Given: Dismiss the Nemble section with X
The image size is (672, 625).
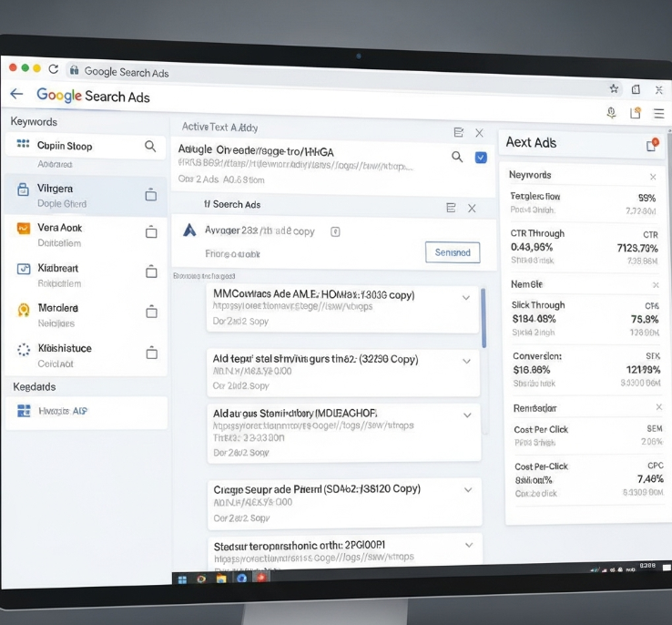Looking at the screenshot, I should coord(656,285).
